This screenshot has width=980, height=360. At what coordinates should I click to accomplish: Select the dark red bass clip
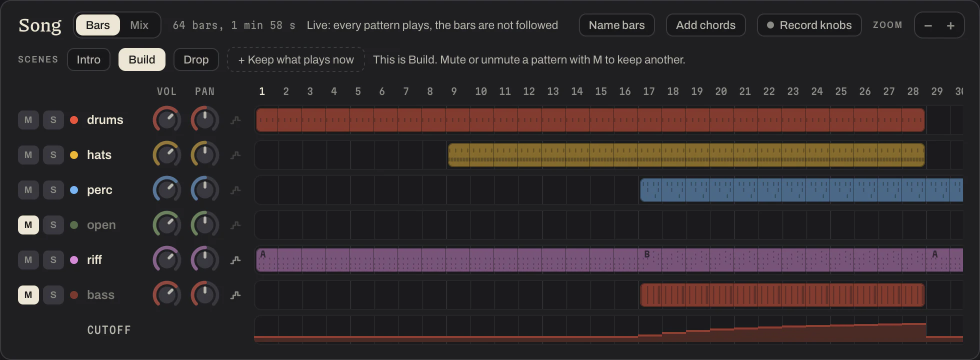pos(782,295)
